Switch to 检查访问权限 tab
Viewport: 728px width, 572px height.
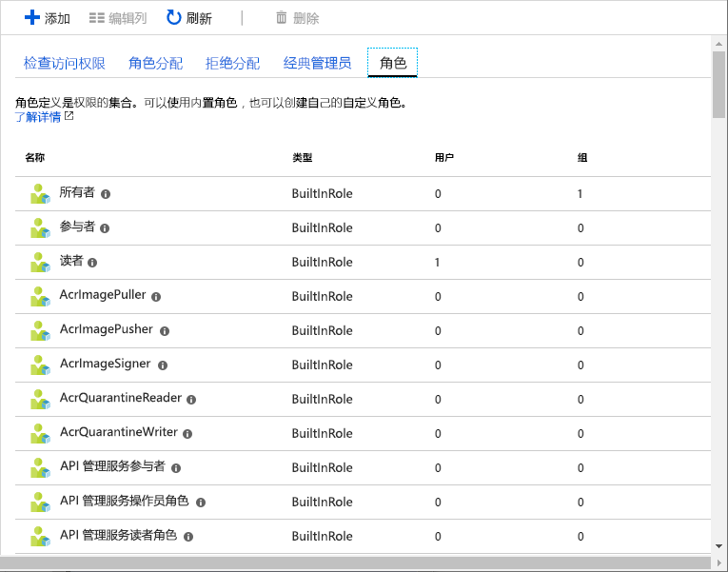64,63
